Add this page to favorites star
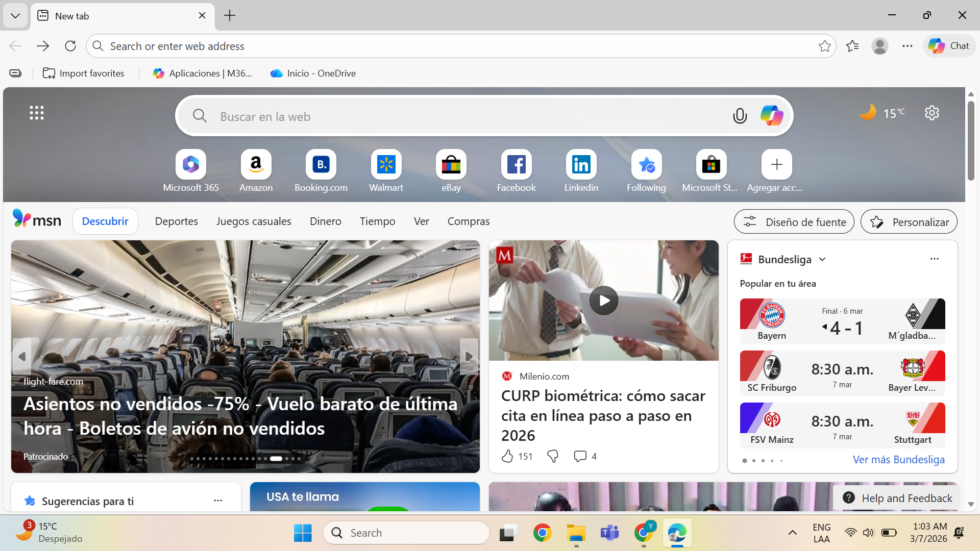The height and width of the screenshot is (551, 980). 824,46
